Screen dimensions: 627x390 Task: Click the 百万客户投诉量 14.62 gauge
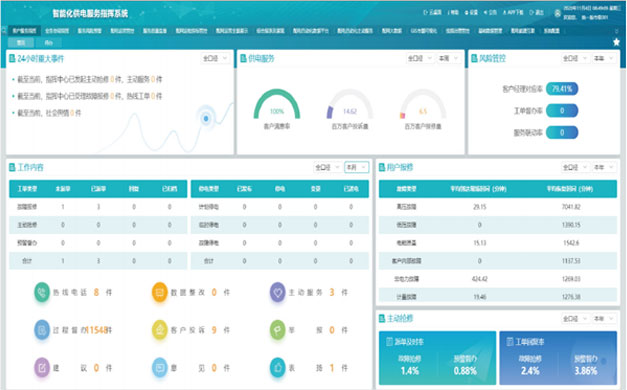point(350,104)
